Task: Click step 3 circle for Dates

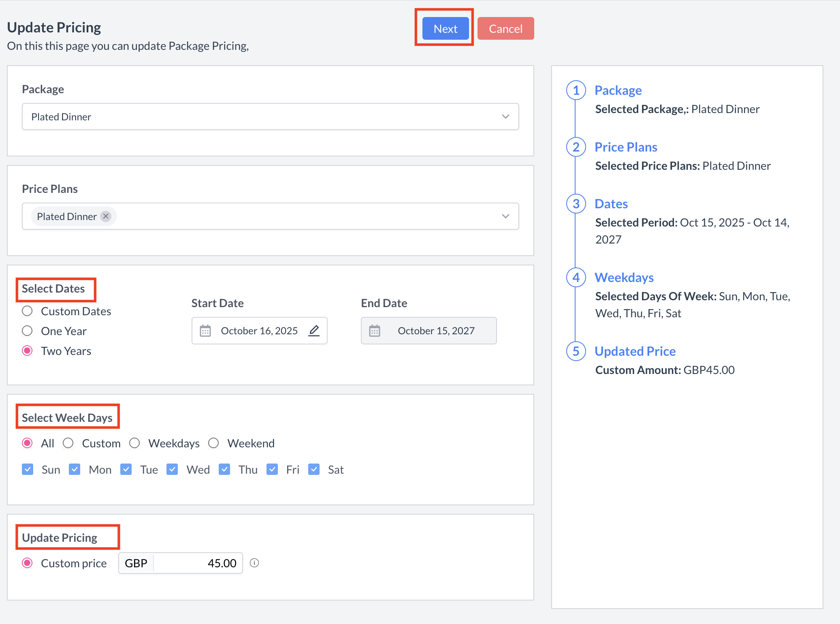Action: pyautogui.click(x=576, y=204)
